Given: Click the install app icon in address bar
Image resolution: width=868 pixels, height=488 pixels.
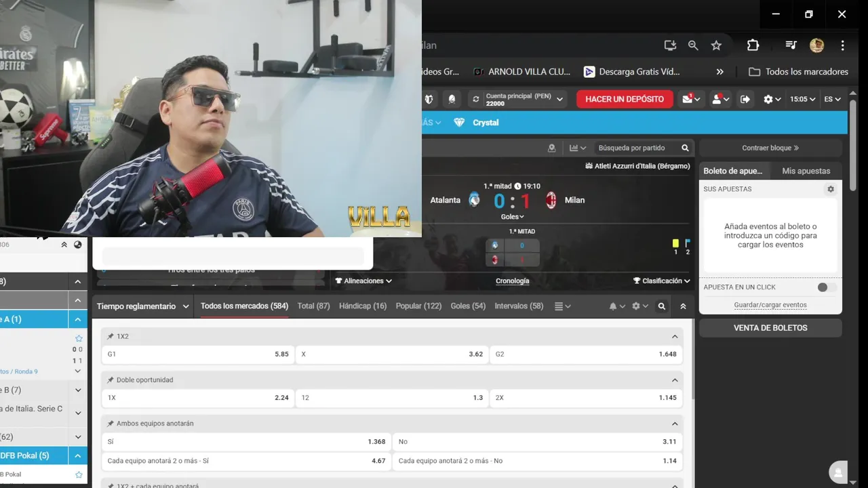Looking at the screenshot, I should [x=670, y=45].
